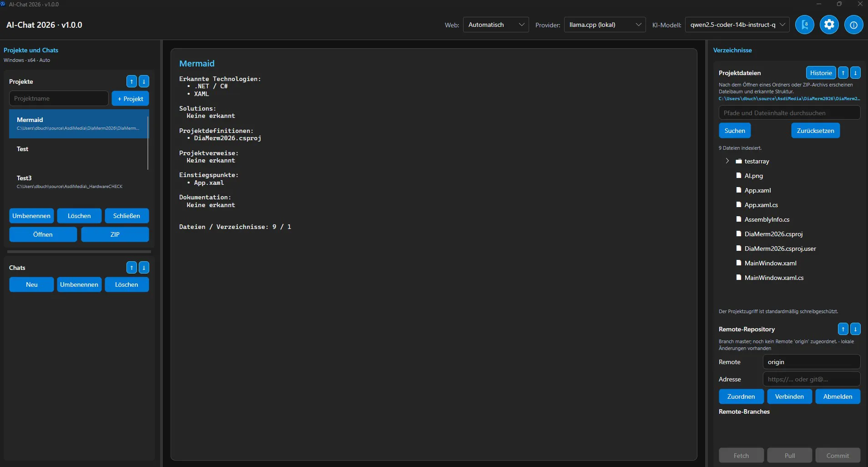The width and height of the screenshot is (868, 467).
Task: Click the Suchen button
Action: (735, 131)
